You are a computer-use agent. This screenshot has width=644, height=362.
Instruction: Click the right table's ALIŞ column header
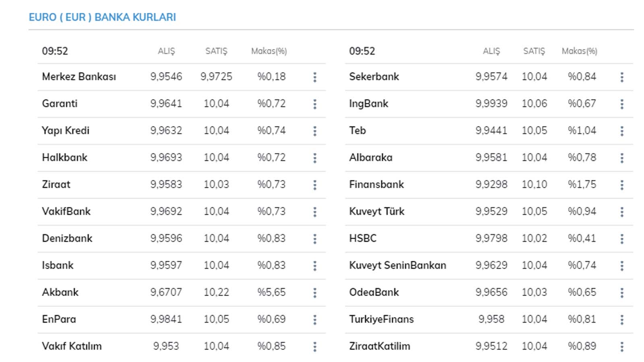click(x=491, y=51)
